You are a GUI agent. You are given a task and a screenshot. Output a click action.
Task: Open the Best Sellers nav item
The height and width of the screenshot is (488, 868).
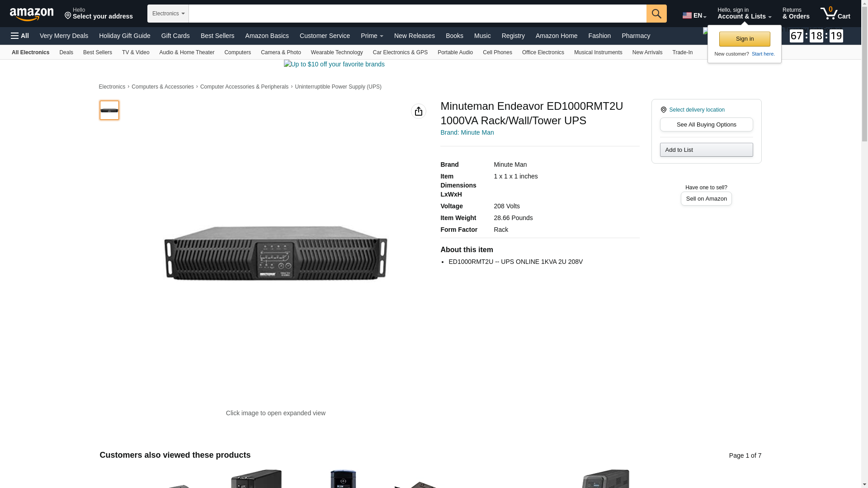pyautogui.click(x=217, y=36)
